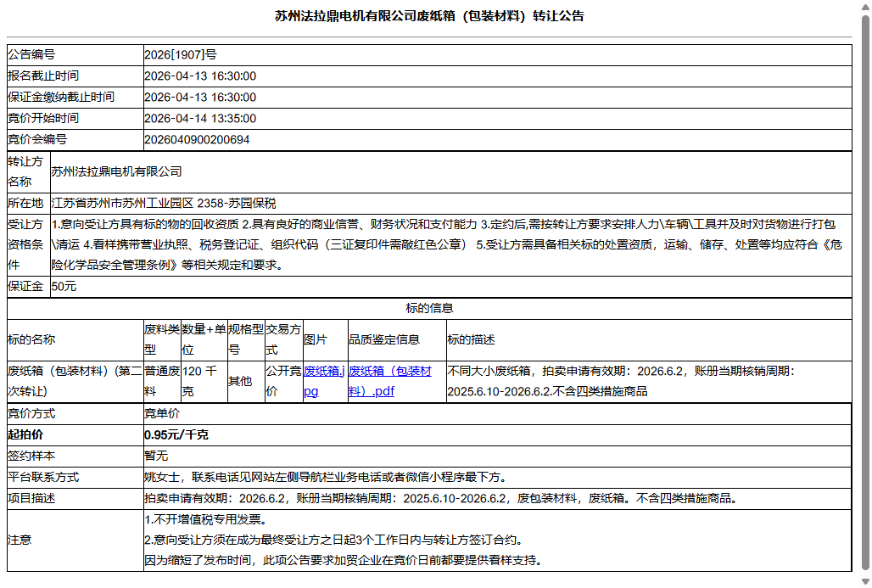Click the starting price 0.95元/千克
Screen dimensions: 872x588
176,434
